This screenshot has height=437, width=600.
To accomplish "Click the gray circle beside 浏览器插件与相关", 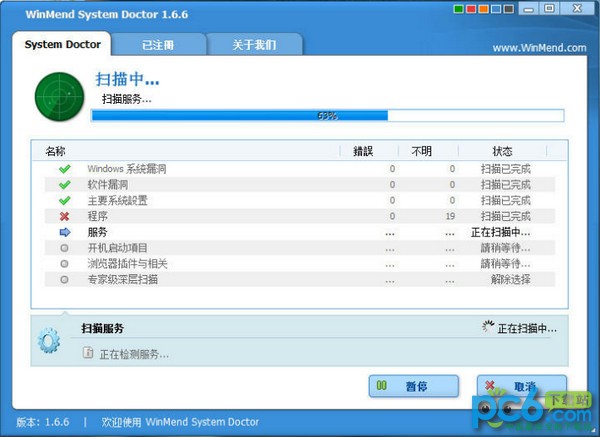I will [x=64, y=264].
